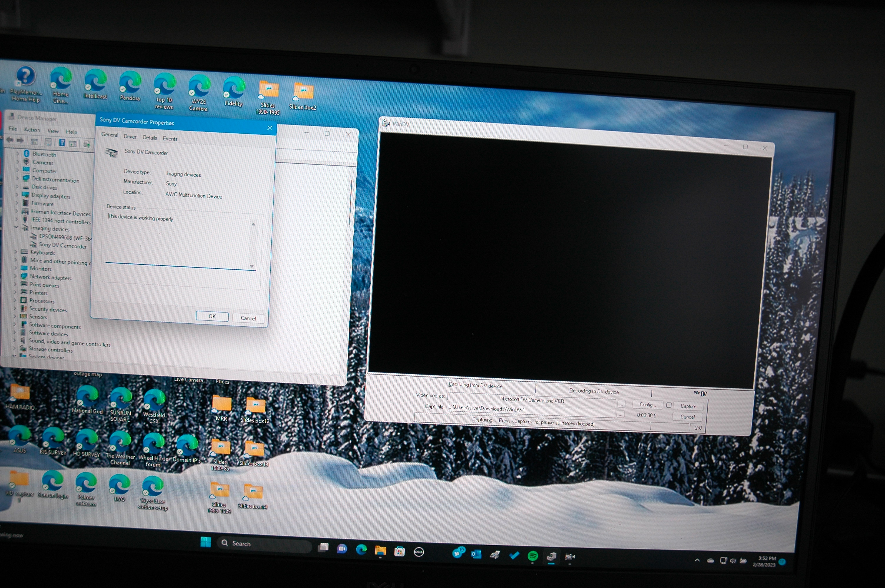The height and width of the screenshot is (588, 885).
Task: Expand the Bluetooth device category
Action: 17,153
